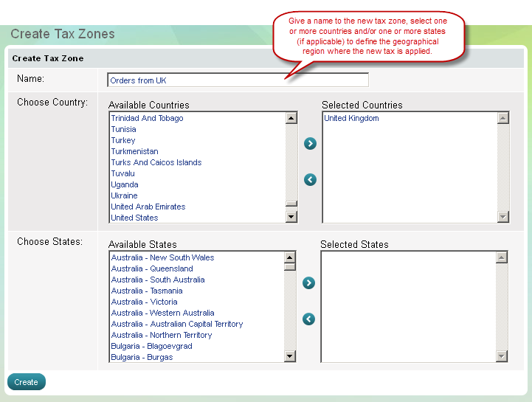The image size is (532, 402).
Task: Click the Name input field
Action: pos(238,80)
